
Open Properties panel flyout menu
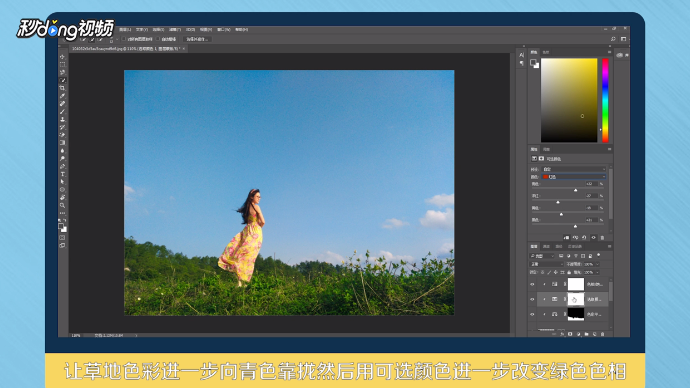[x=609, y=149]
